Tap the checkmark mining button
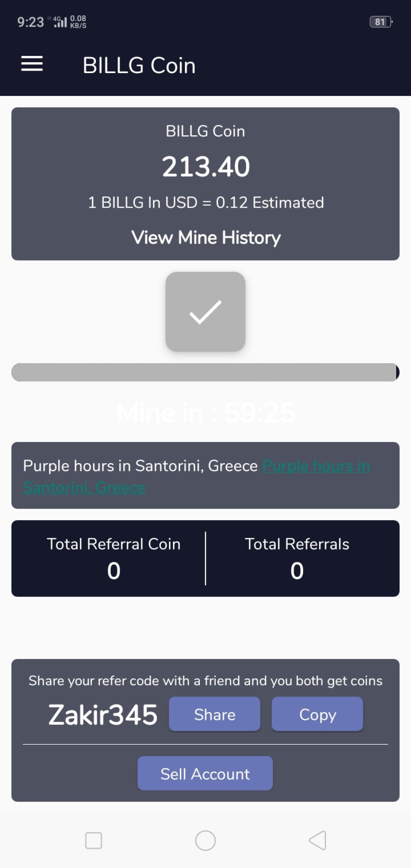The image size is (411, 868). tap(205, 312)
